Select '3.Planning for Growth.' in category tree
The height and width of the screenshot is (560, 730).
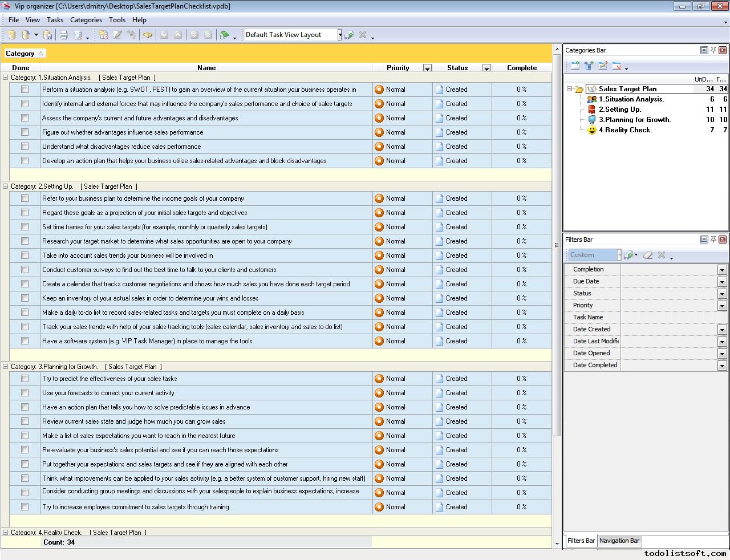[x=634, y=120]
